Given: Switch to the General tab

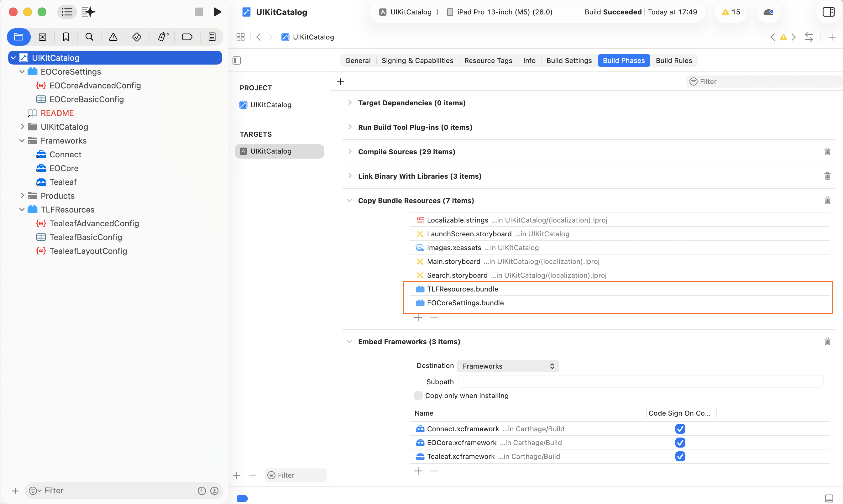Looking at the screenshot, I should (358, 60).
